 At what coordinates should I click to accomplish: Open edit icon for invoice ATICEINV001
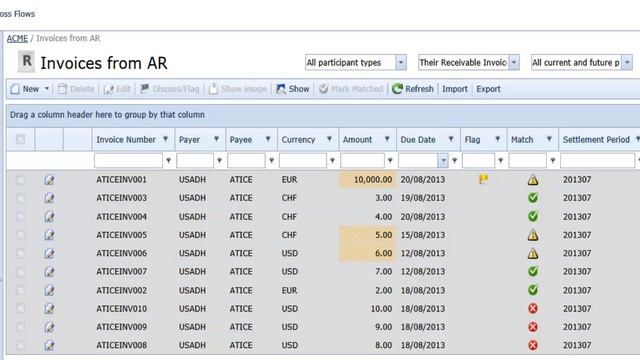(49, 180)
